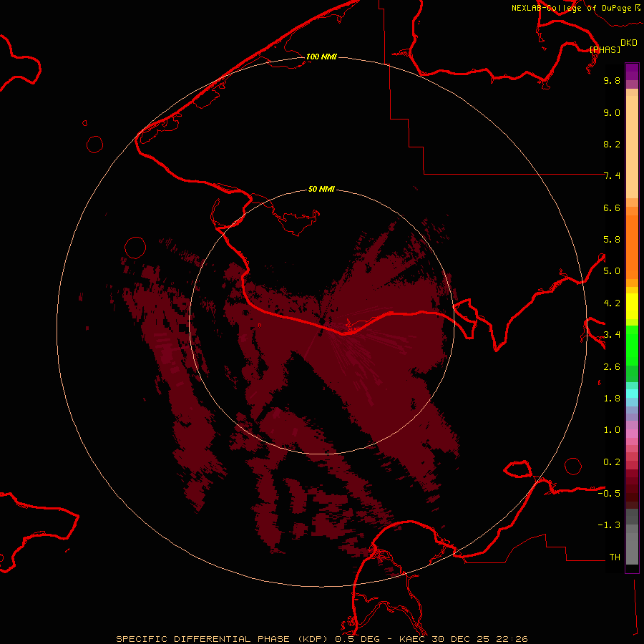
Task: Click the dark orange color bar segment
Action: [632, 247]
